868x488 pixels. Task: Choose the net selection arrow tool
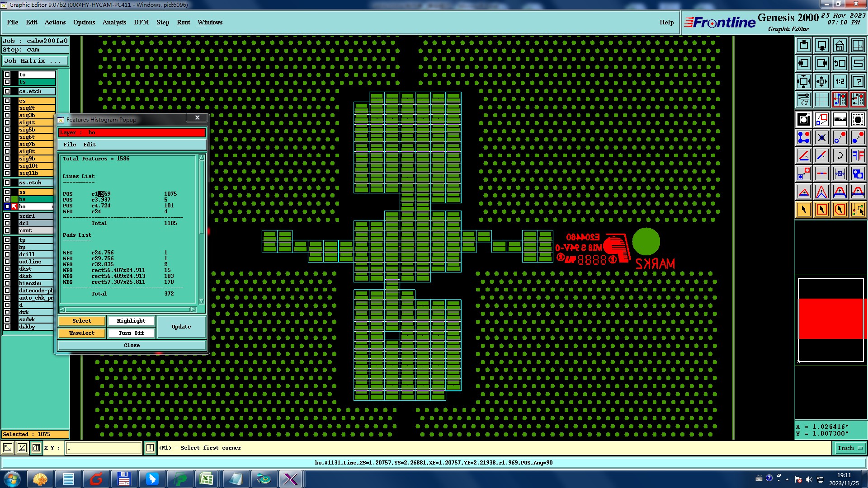(x=858, y=210)
